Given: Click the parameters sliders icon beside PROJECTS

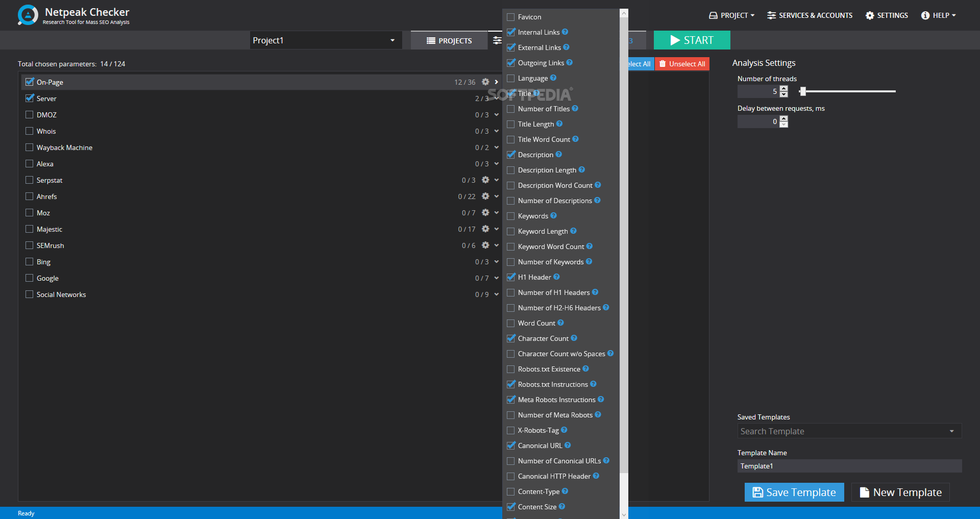Looking at the screenshot, I should 497,40.
